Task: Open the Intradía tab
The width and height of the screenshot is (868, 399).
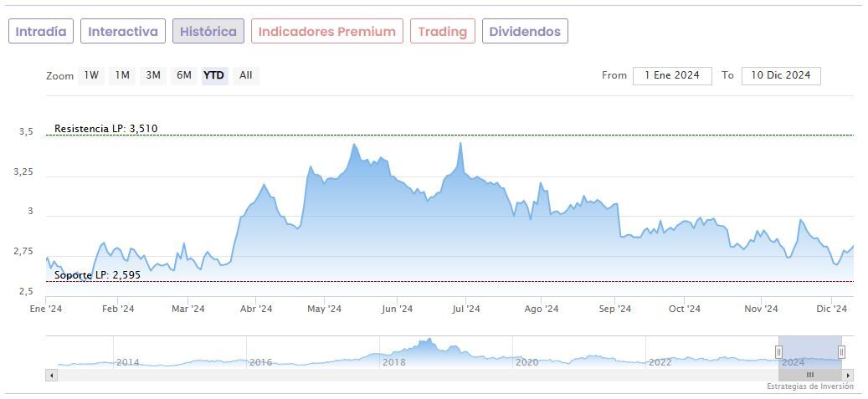Action: [41, 32]
